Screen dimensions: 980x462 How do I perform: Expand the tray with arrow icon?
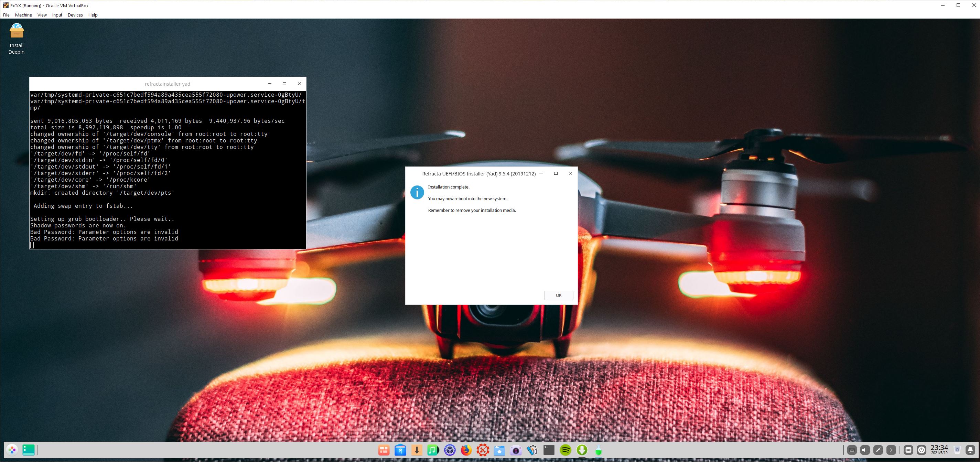(x=891, y=451)
